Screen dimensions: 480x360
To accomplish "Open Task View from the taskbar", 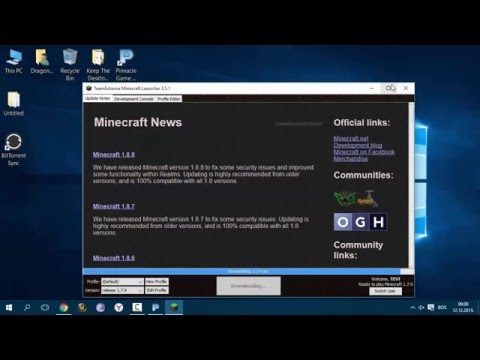I will [45, 307].
